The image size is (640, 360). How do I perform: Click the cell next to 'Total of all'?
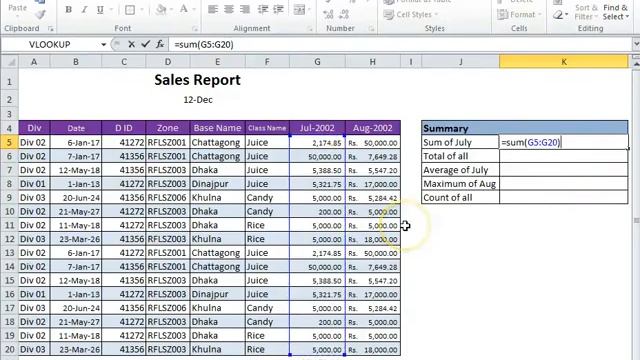tap(564, 156)
